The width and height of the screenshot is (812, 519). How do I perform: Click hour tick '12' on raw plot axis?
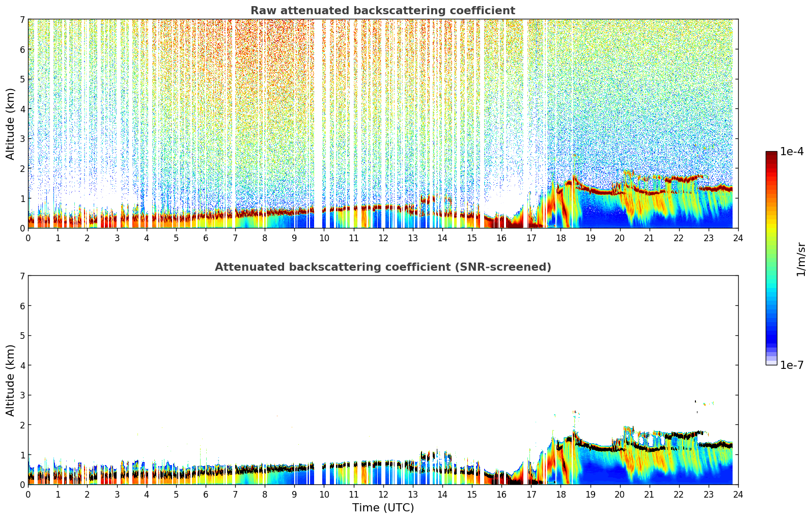[383, 238]
